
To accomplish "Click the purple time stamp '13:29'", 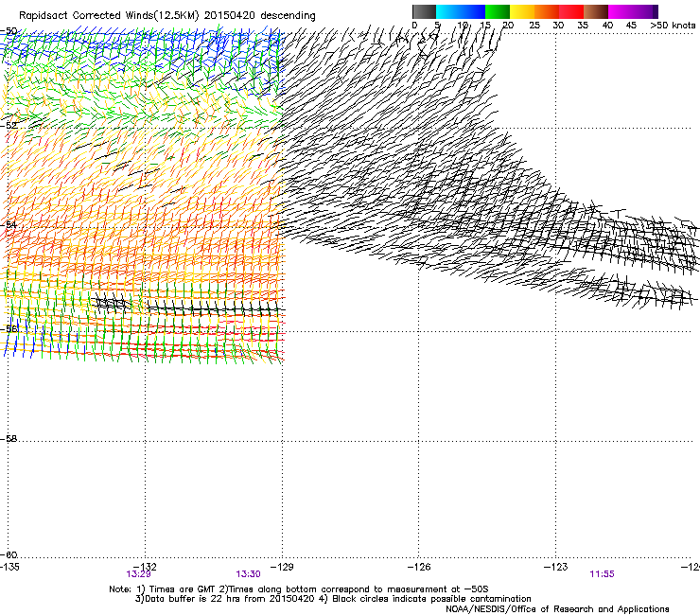I will coord(138,574).
